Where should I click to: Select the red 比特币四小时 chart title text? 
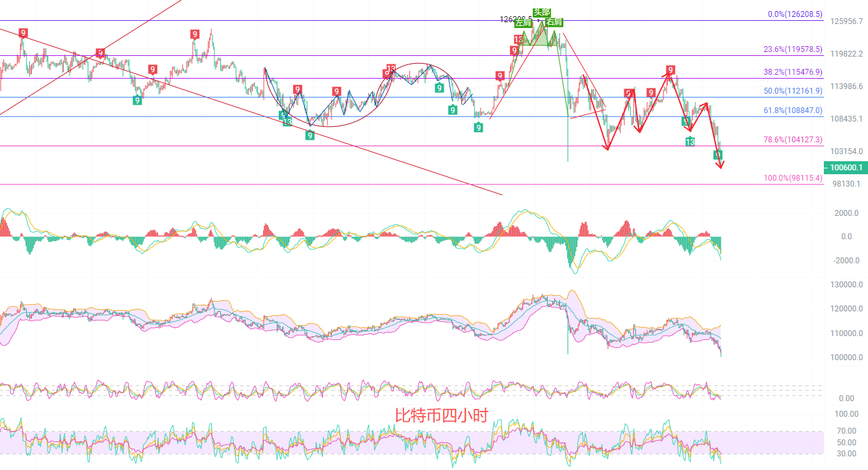[440, 415]
